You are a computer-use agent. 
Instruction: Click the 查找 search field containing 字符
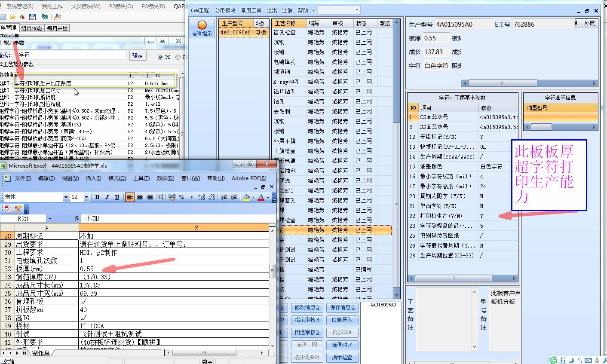[72, 55]
